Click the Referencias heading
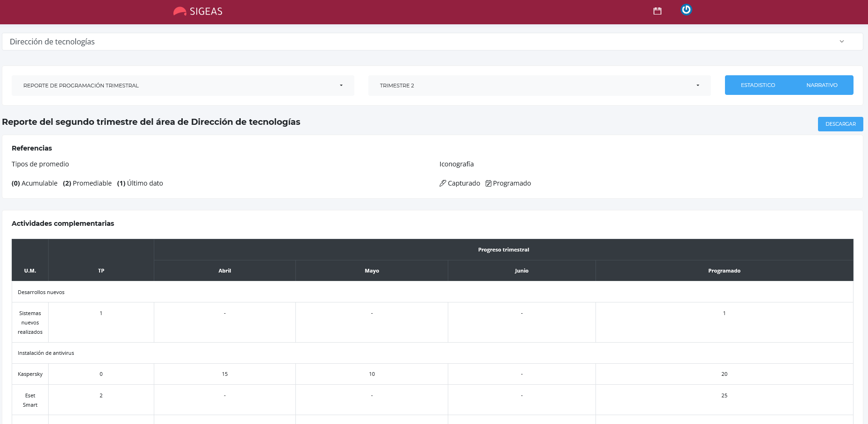Viewport: 868px width, 424px height. [32, 148]
